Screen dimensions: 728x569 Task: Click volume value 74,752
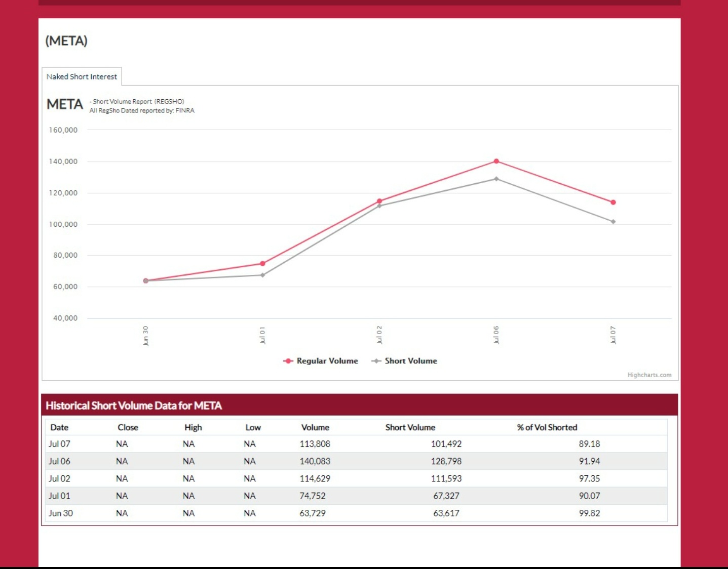(313, 496)
